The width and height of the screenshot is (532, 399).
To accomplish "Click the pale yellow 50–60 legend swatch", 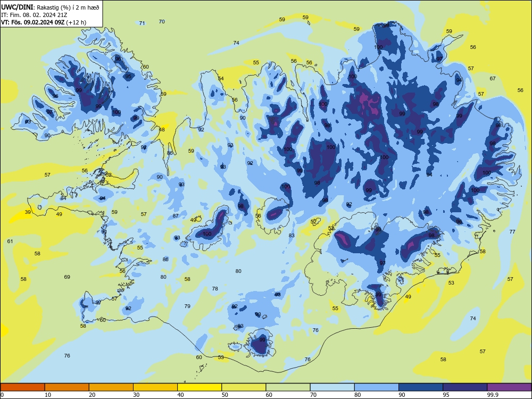I will click(x=244, y=387).
